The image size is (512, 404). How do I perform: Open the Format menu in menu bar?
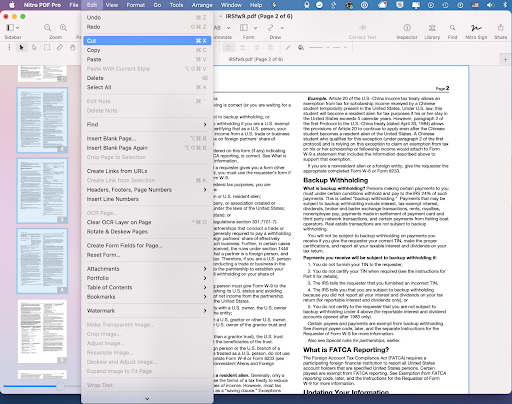136,5
